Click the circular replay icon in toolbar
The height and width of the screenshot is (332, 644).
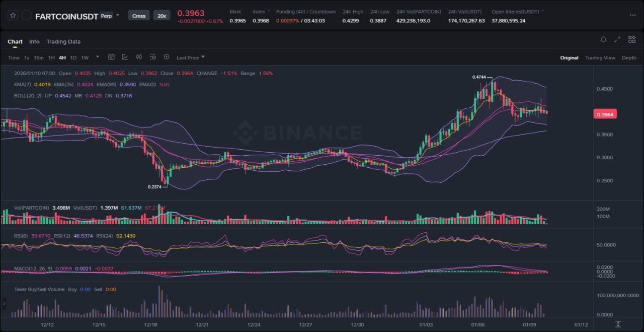[167, 57]
